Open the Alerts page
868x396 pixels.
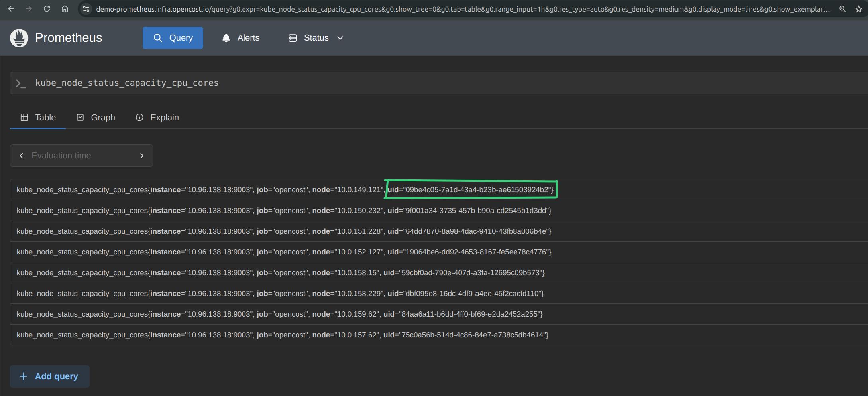pos(248,37)
